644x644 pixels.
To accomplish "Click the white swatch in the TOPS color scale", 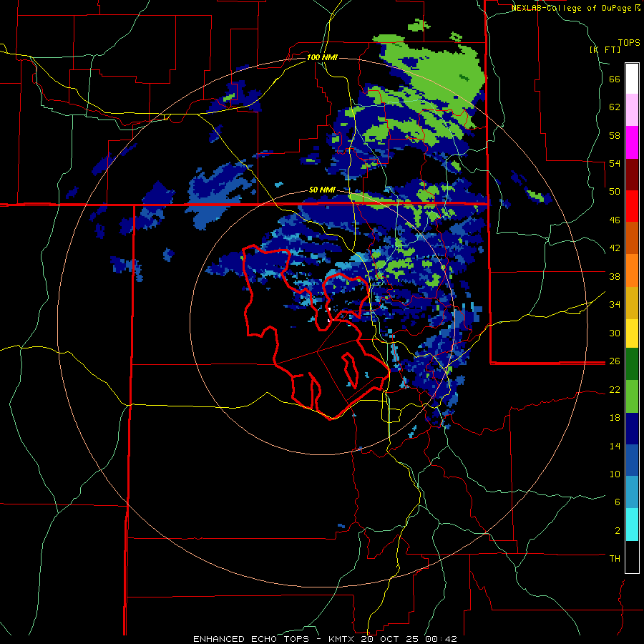I will (632, 79).
